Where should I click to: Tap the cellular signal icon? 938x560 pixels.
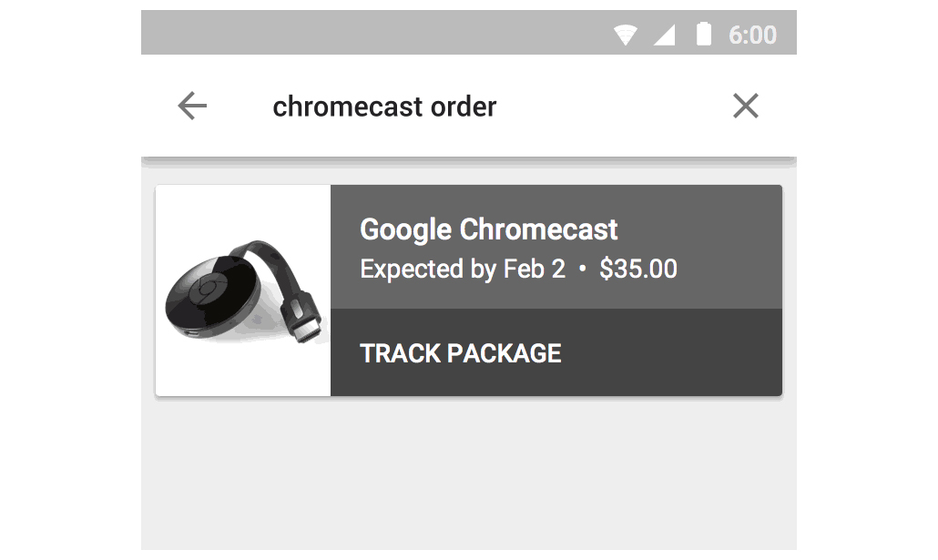pyautogui.click(x=664, y=35)
